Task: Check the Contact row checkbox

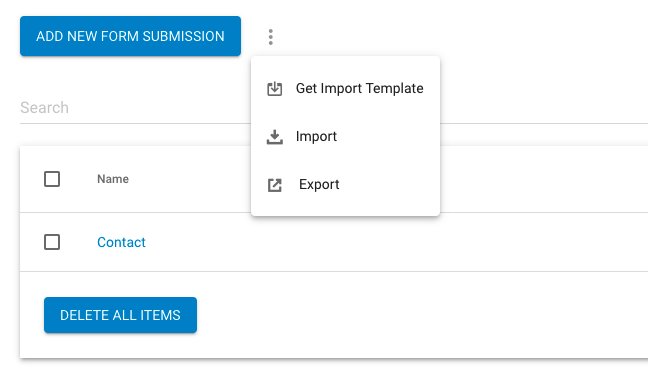Action: click(x=52, y=242)
